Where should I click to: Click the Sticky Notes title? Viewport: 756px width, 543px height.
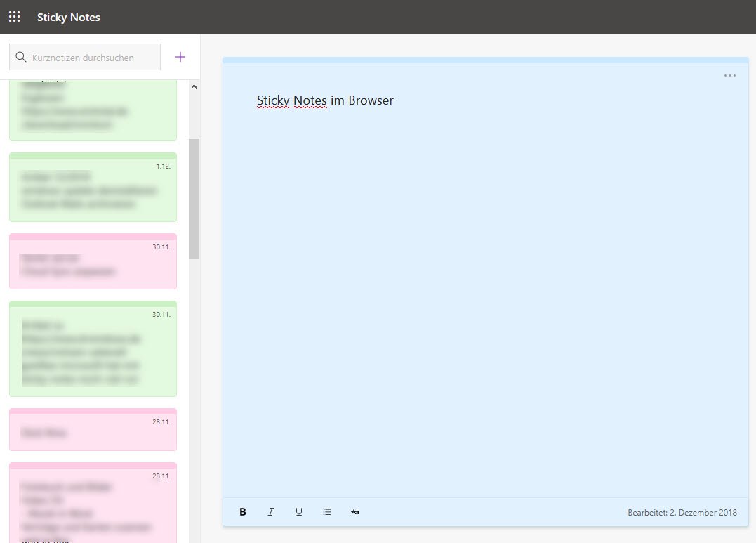[x=69, y=18]
